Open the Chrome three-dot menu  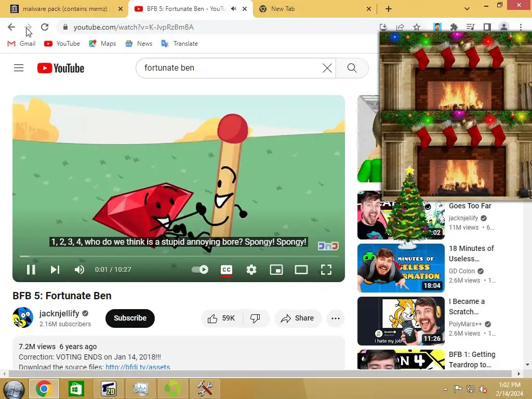(x=521, y=27)
